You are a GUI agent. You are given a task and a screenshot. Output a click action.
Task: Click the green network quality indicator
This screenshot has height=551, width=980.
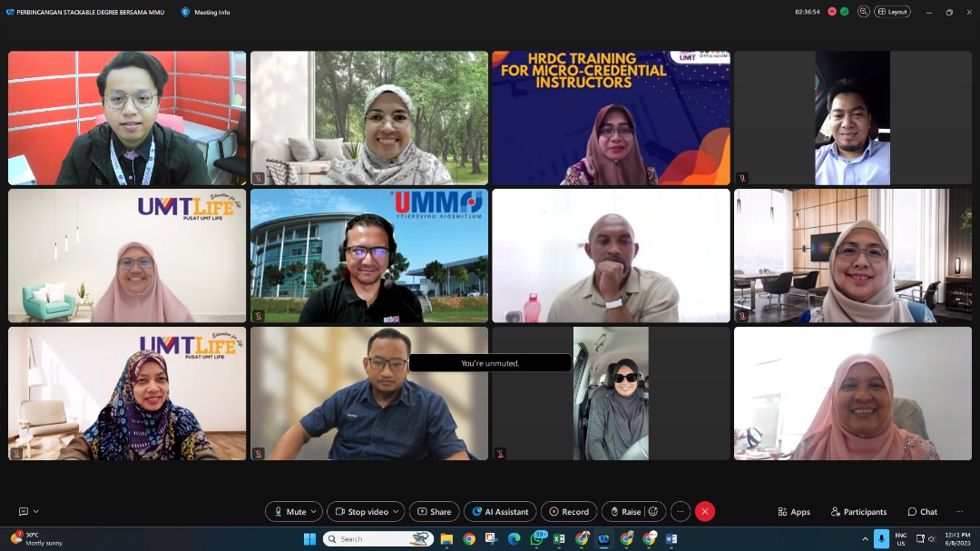click(x=845, y=12)
